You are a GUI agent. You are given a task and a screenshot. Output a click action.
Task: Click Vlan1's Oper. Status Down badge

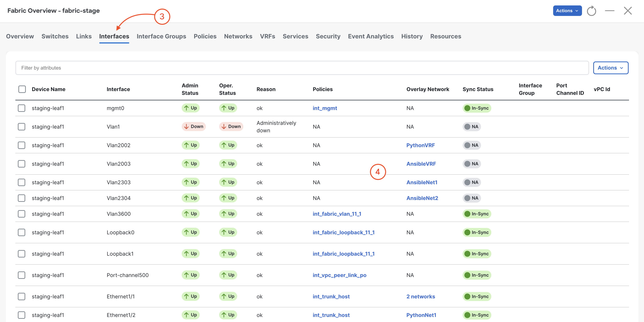[231, 127]
